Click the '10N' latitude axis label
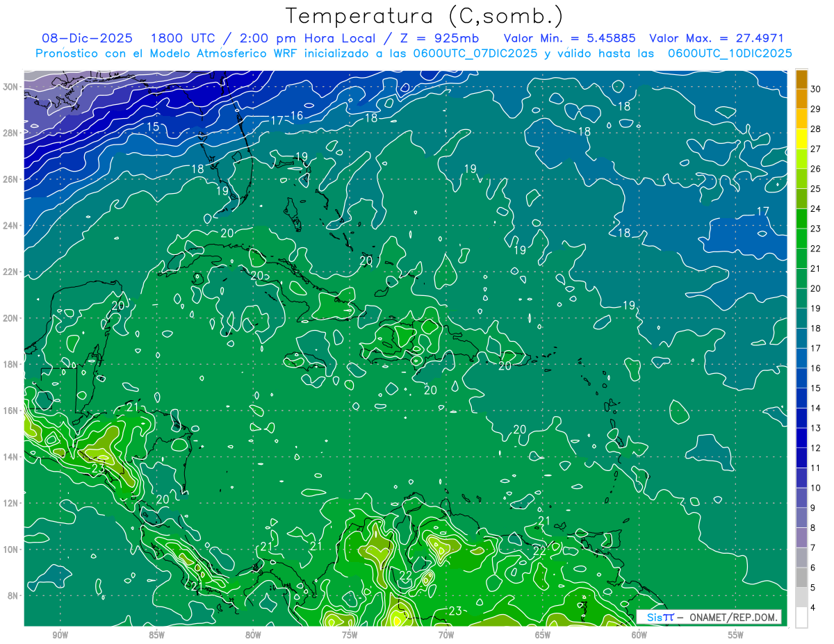Image resolution: width=834 pixels, height=644 pixels. [x=10, y=549]
